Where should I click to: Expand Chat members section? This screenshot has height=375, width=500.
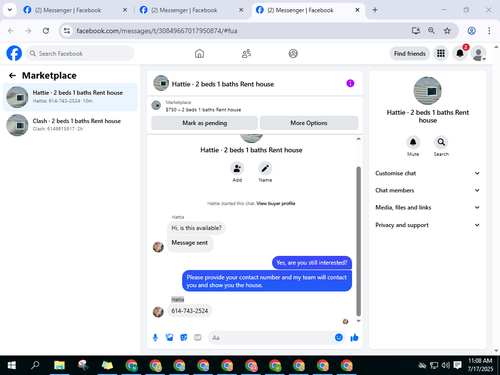pos(427,190)
